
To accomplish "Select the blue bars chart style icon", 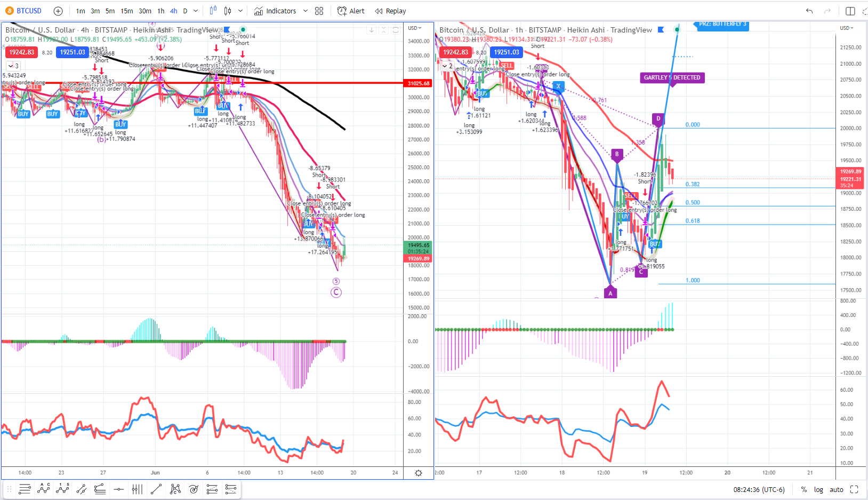I will (213, 11).
